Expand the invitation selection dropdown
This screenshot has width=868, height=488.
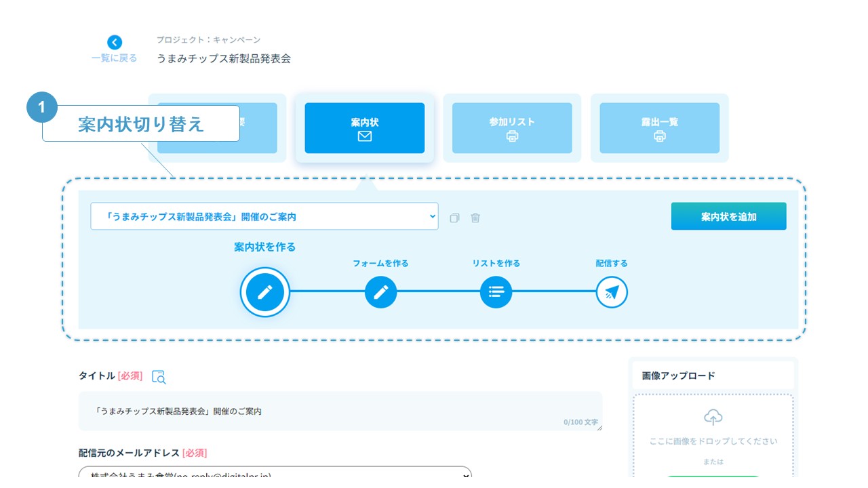264,216
